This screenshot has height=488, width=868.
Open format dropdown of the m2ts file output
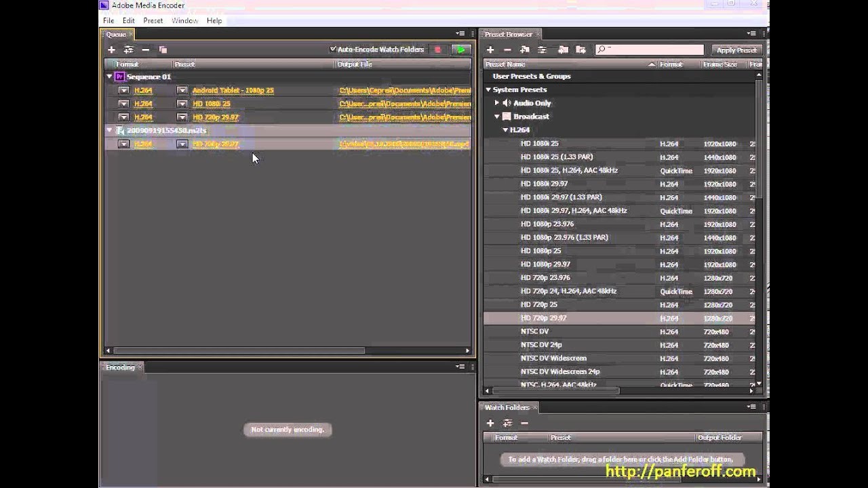123,144
